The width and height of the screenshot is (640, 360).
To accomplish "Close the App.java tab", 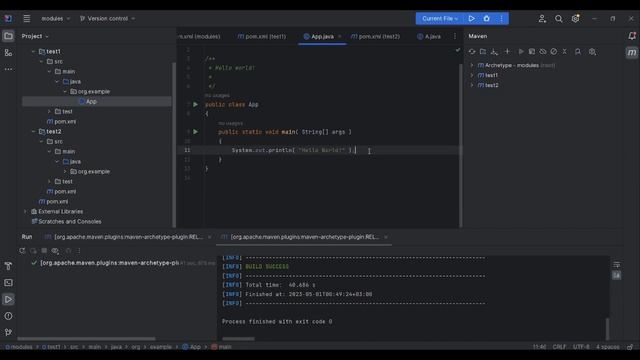I will point(340,36).
